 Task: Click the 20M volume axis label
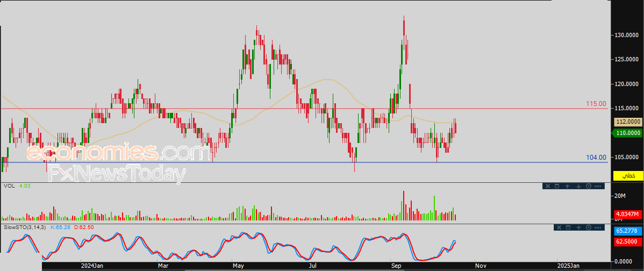point(620,196)
